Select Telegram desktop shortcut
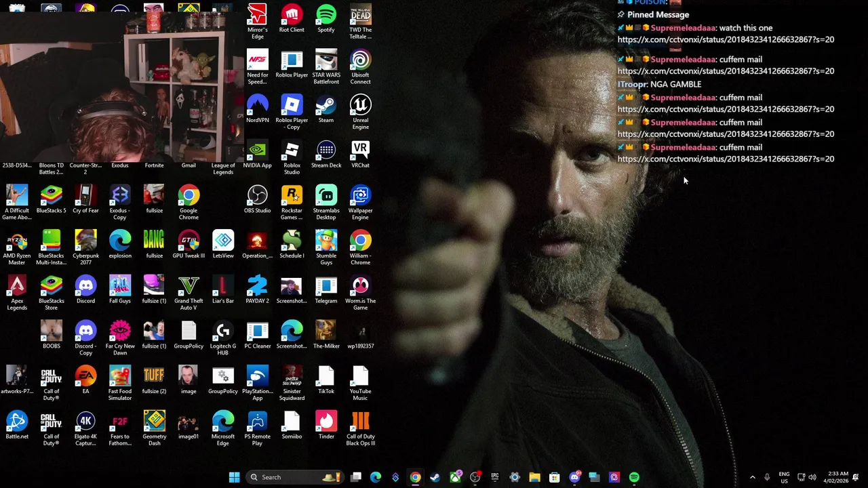 (326, 289)
